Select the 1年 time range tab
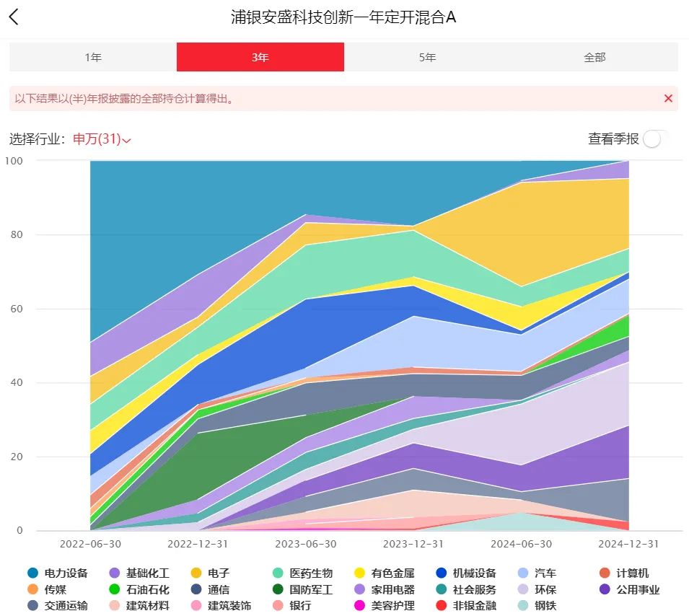 (x=93, y=57)
